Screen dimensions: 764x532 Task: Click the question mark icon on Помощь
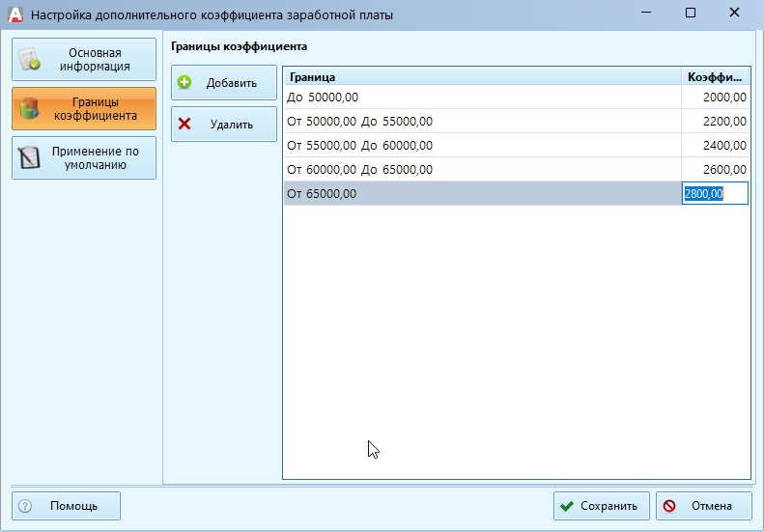pyautogui.click(x=25, y=506)
